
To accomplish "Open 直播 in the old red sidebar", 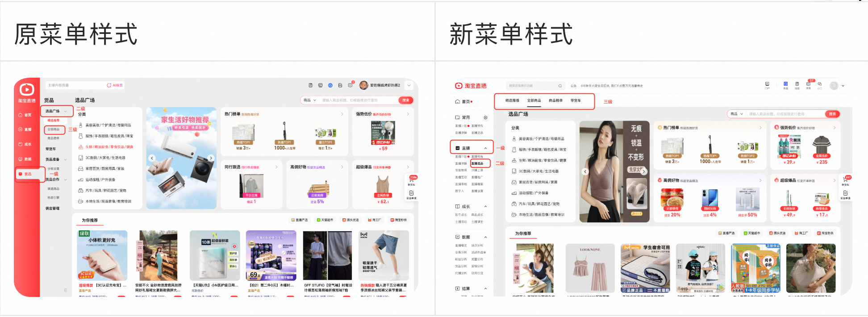I will click(25, 129).
